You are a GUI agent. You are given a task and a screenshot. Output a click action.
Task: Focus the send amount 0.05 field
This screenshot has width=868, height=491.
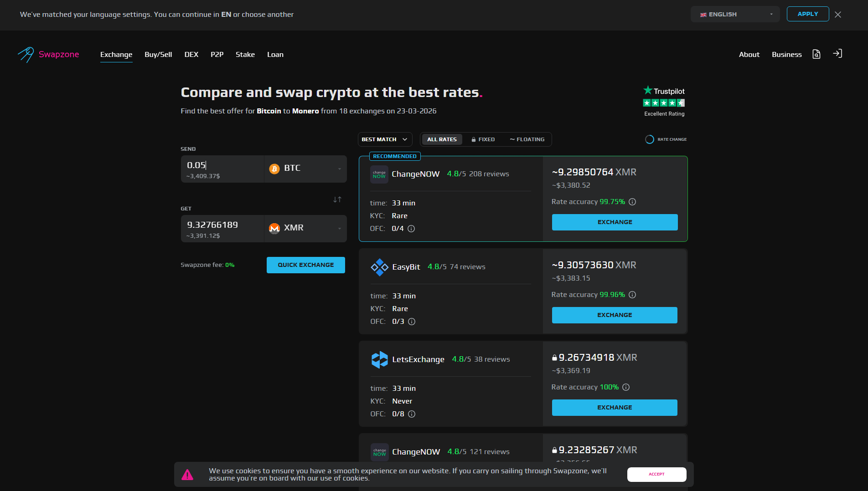(x=222, y=169)
